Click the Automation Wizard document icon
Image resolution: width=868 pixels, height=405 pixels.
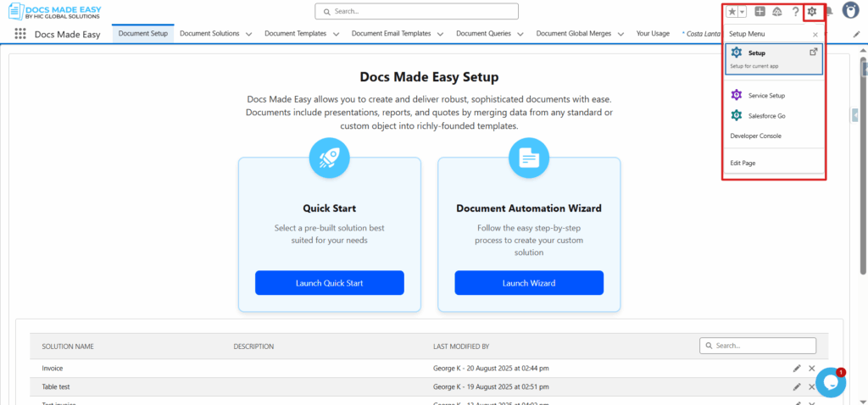(529, 158)
